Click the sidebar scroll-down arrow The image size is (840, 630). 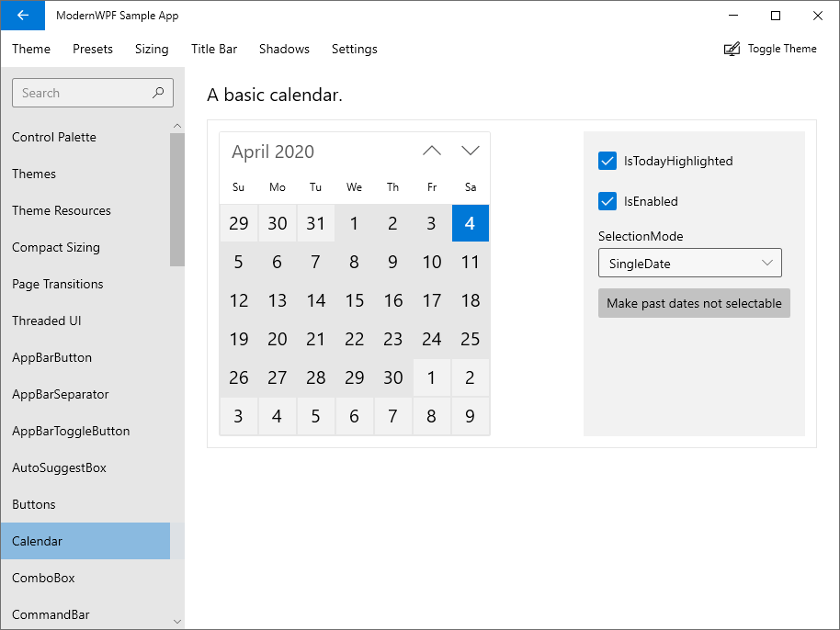[x=176, y=622]
